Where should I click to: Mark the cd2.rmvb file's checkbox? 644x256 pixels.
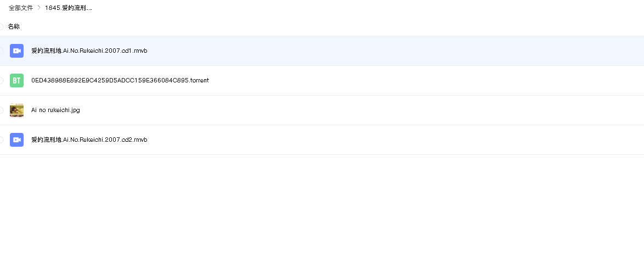[x=1, y=140]
